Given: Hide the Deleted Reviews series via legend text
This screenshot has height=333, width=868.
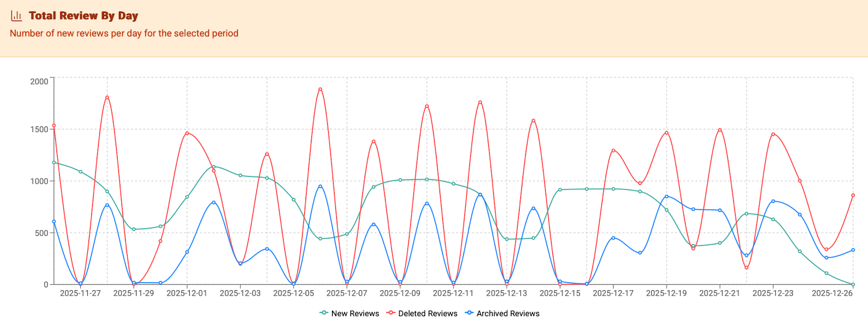Looking at the screenshot, I should 427,313.
